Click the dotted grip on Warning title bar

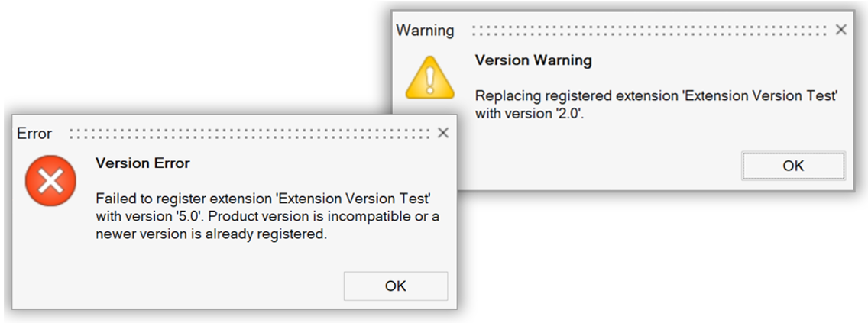(x=649, y=31)
